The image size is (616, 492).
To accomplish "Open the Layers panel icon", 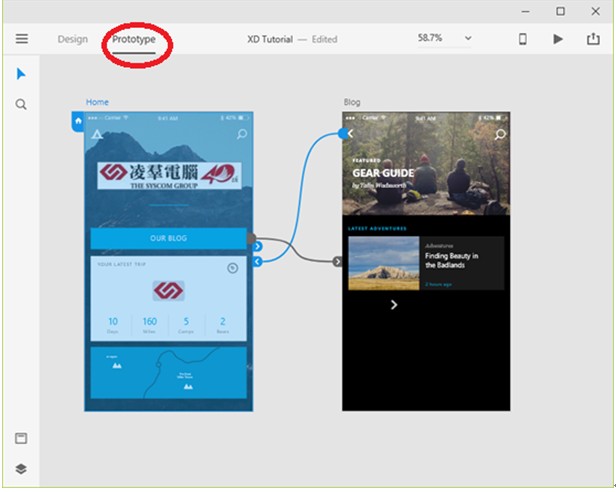I will 21,468.
